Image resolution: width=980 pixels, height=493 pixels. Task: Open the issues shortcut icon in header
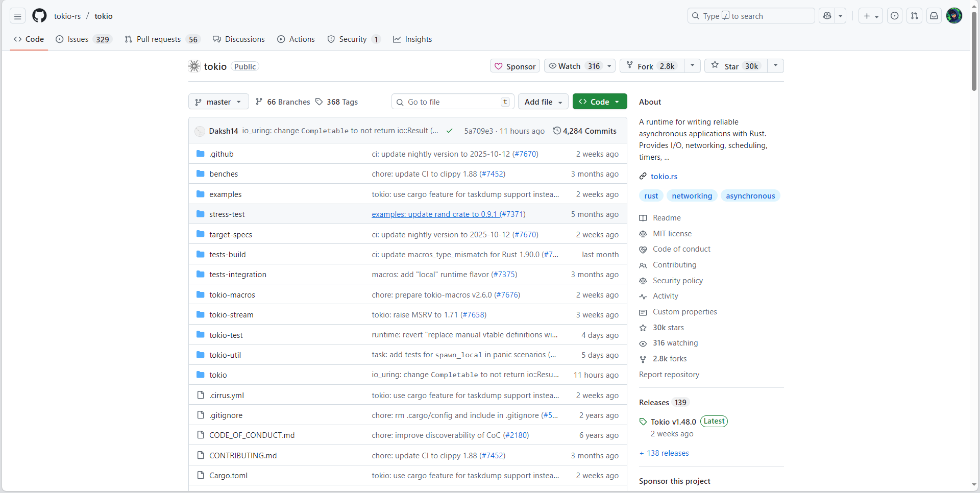tap(895, 16)
